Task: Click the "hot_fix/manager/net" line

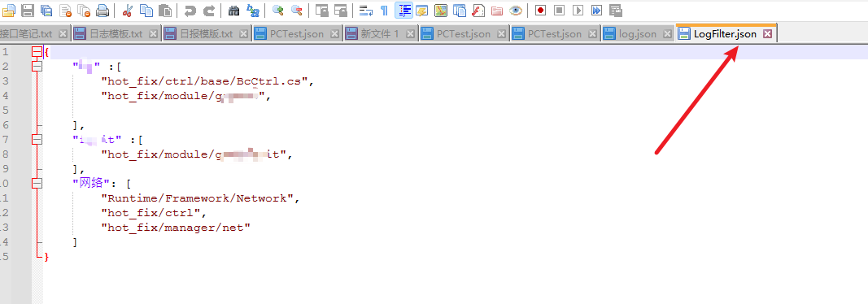Action: pyautogui.click(x=176, y=227)
